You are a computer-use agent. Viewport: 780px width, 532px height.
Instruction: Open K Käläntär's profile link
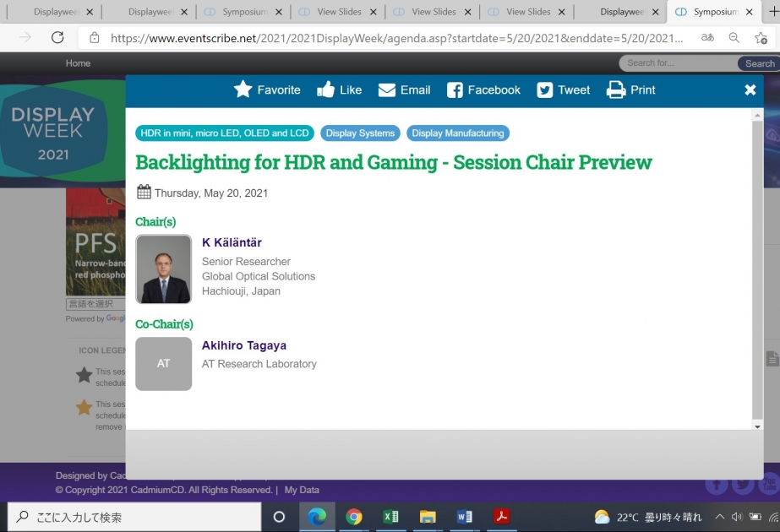pos(232,242)
